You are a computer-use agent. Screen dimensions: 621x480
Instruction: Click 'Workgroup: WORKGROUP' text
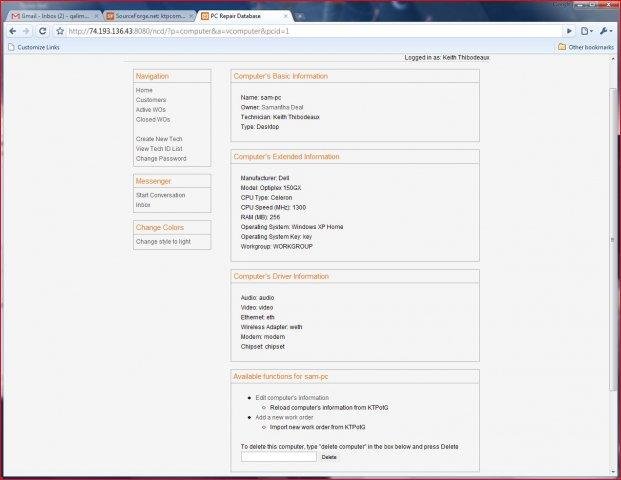[x=276, y=246]
